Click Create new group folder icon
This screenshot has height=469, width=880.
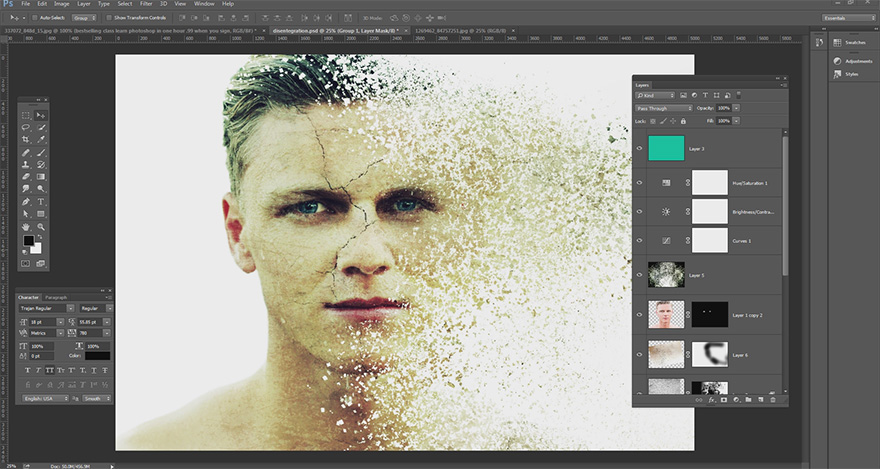click(x=748, y=400)
